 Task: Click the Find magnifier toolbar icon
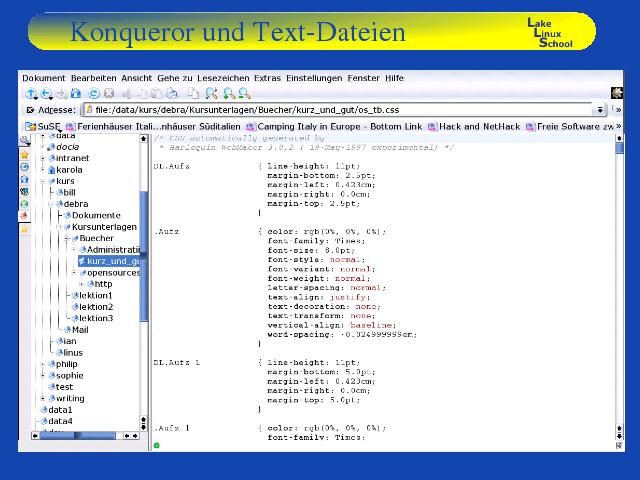(211, 94)
